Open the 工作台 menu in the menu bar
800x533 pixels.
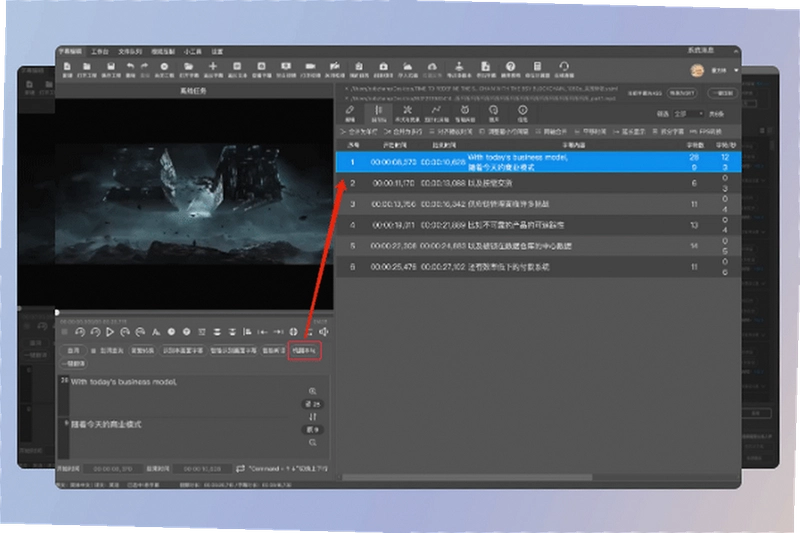pyautogui.click(x=99, y=52)
